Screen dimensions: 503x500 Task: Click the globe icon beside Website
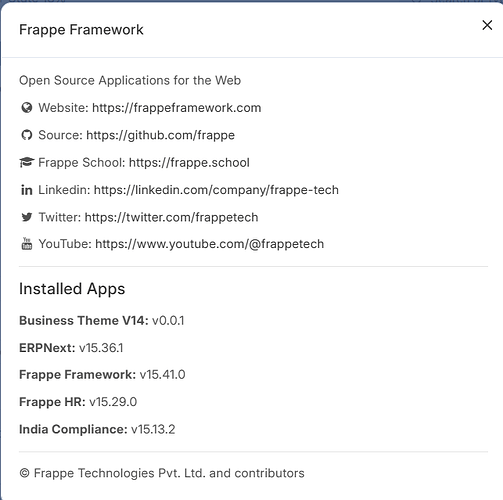click(27, 108)
